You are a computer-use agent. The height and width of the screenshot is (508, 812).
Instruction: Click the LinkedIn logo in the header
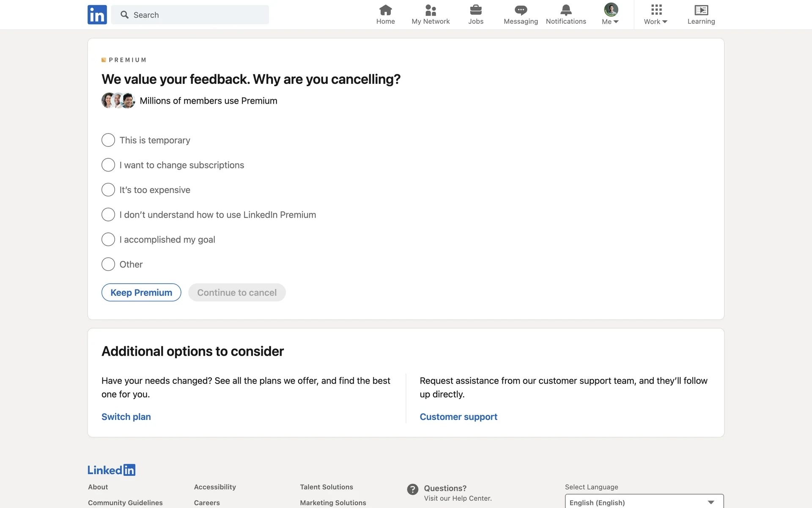coord(97,15)
